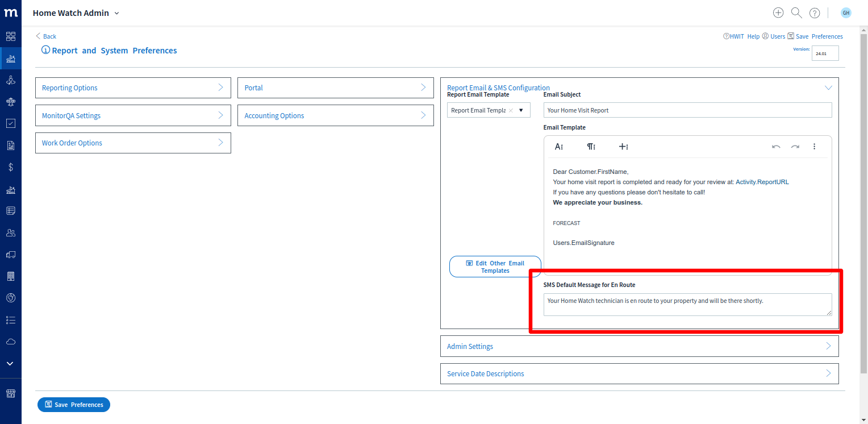Expand Accounting Options section
This screenshot has width=868, height=424.
336,115
